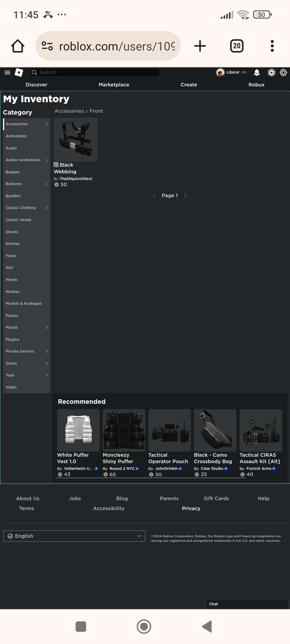Select the Hair category
This screenshot has width=290, height=644.
tap(27, 268)
